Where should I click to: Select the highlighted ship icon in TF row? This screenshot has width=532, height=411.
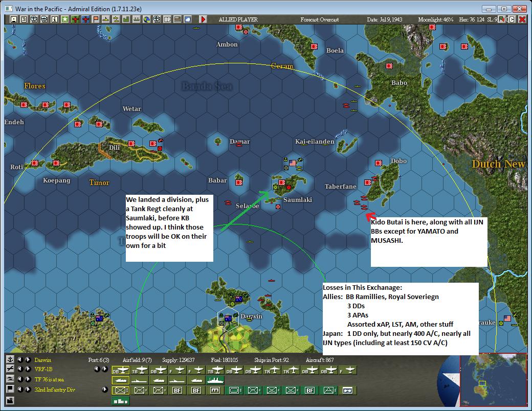pos(120,380)
